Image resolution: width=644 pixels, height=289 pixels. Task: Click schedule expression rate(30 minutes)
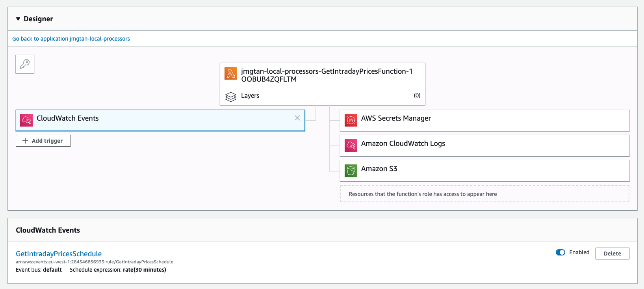point(118,270)
